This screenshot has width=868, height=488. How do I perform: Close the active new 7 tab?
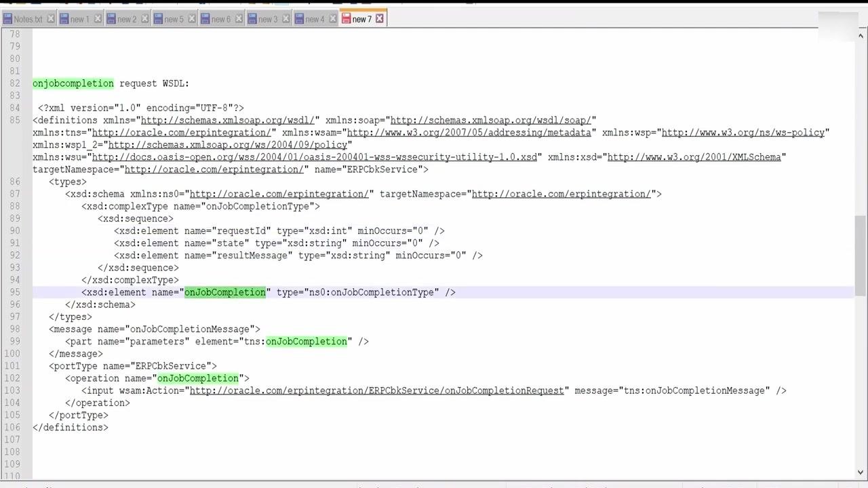380,19
